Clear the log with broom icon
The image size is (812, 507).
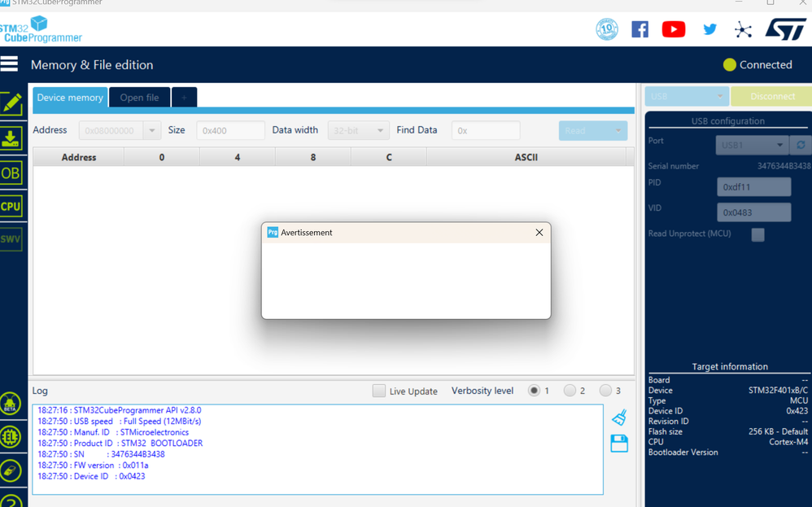click(x=619, y=417)
